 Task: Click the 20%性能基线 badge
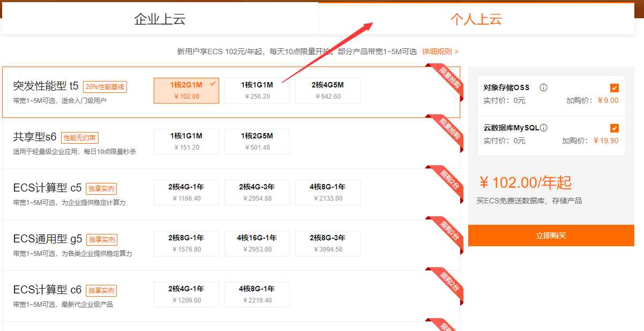[105, 87]
